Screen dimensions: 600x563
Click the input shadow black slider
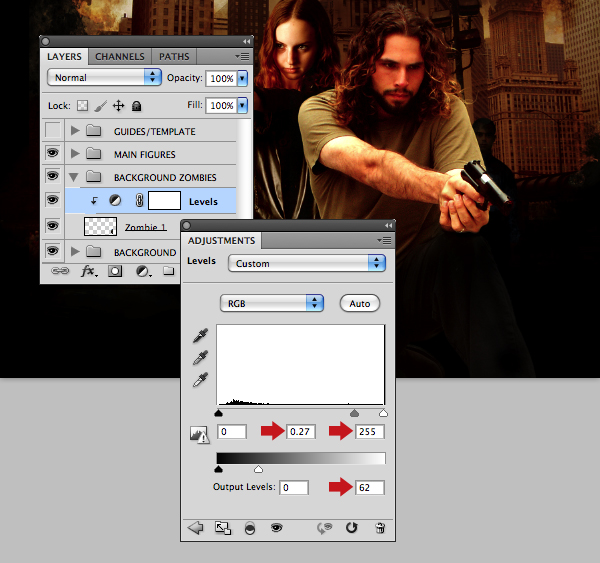(x=218, y=413)
